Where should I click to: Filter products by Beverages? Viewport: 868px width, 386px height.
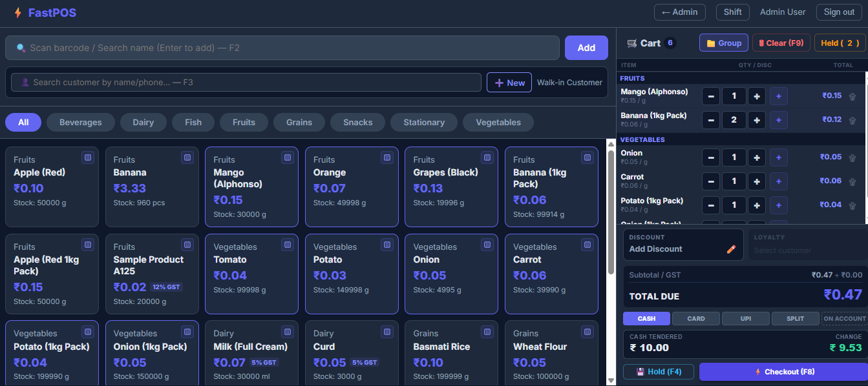pos(81,122)
